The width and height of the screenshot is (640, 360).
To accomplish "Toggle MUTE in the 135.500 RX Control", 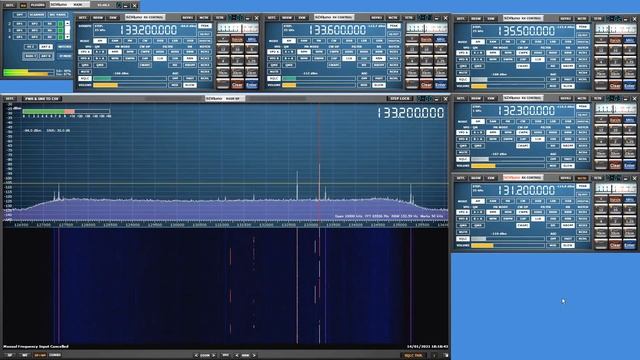I will [x=463, y=73].
